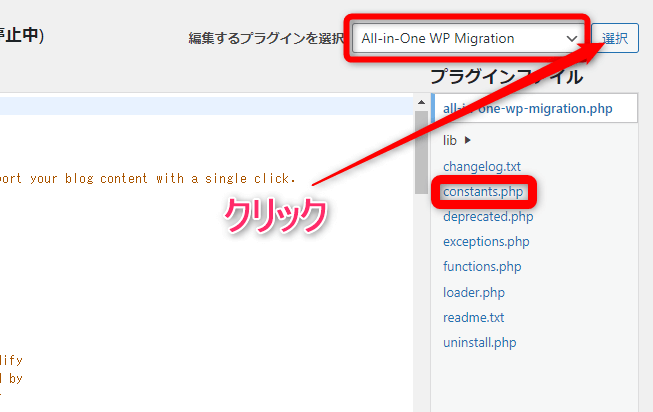
Task: Open the plugin selection dropdown
Action: [x=468, y=38]
